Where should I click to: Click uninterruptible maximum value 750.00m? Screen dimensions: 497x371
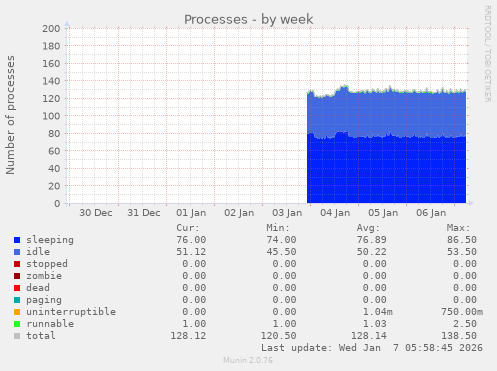point(462,312)
